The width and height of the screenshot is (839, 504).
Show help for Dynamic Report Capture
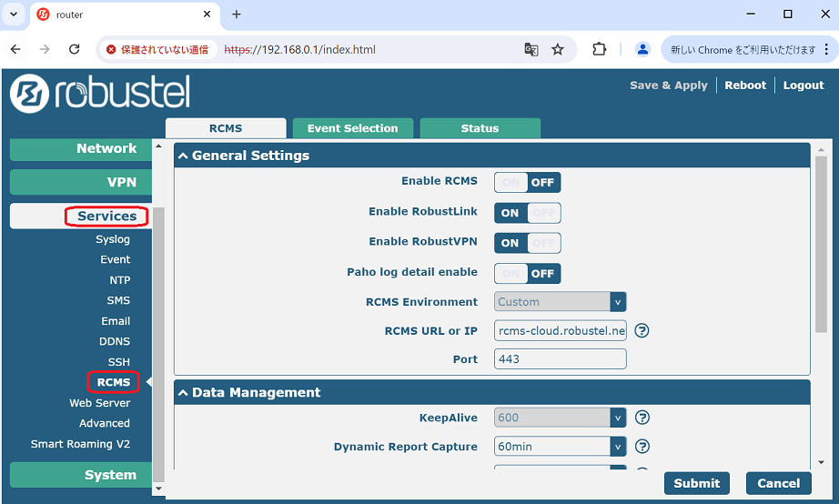point(642,446)
